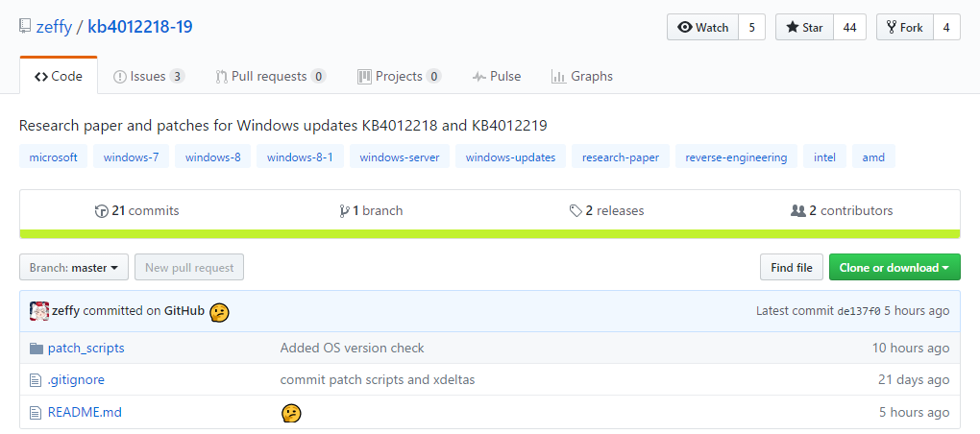Open the Branch: master dropdown
This screenshot has width=980, height=434.
coord(74,267)
